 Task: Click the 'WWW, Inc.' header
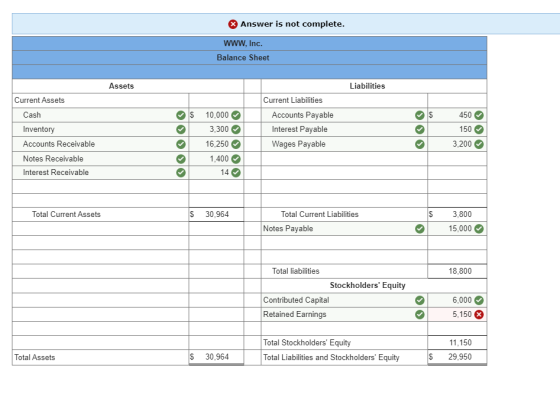(x=243, y=44)
